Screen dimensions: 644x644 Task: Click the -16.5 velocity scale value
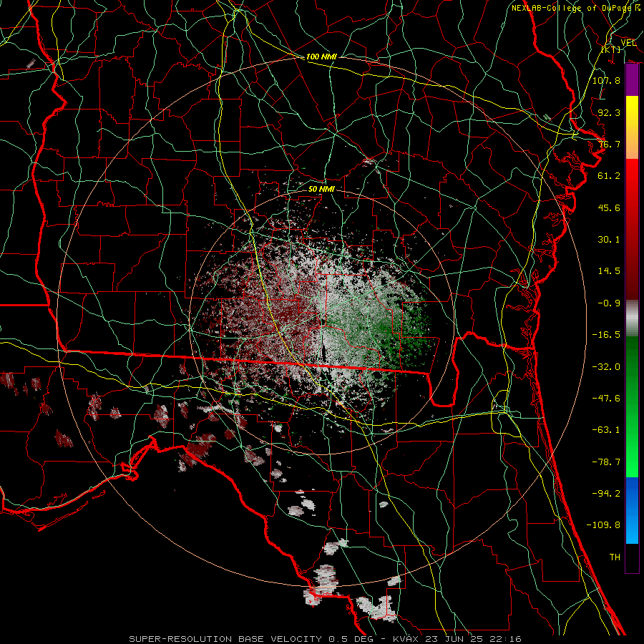pyautogui.click(x=606, y=335)
